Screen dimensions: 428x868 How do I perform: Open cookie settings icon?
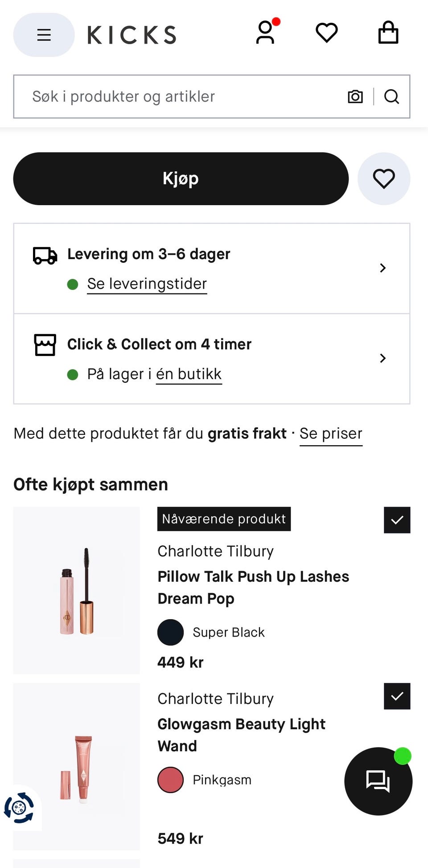[19, 808]
